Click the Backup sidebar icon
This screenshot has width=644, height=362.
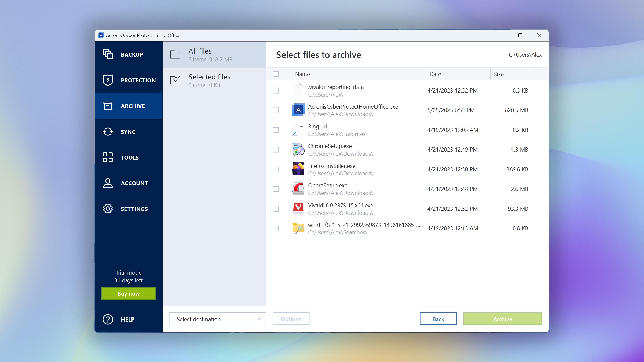[x=108, y=54]
